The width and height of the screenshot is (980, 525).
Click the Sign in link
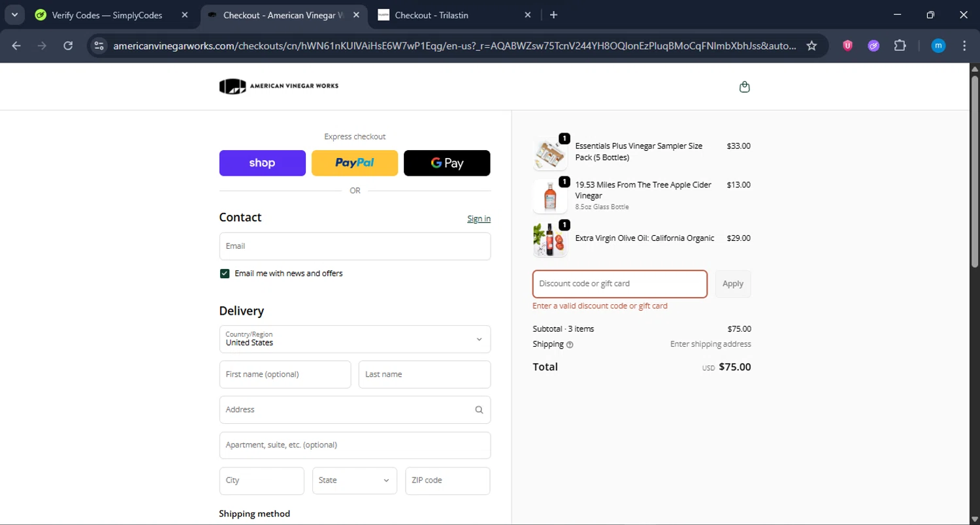479,219
